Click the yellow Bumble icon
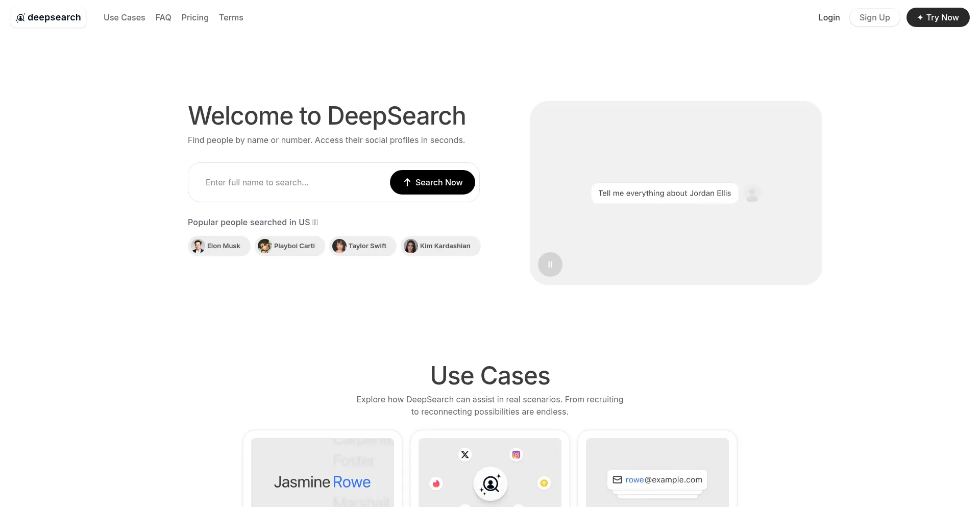Image resolution: width=980 pixels, height=507 pixels. tap(544, 483)
